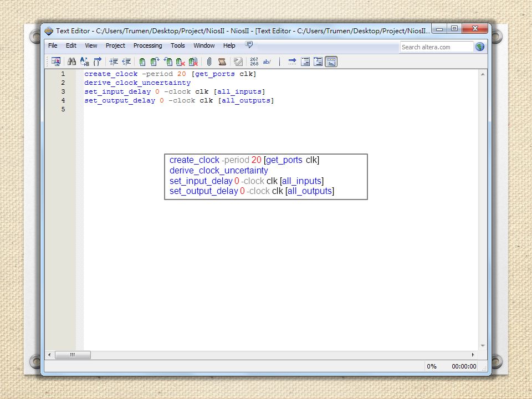Click the grayed-out analyze file icon
This screenshot has width=532, height=399.
tap(238, 62)
